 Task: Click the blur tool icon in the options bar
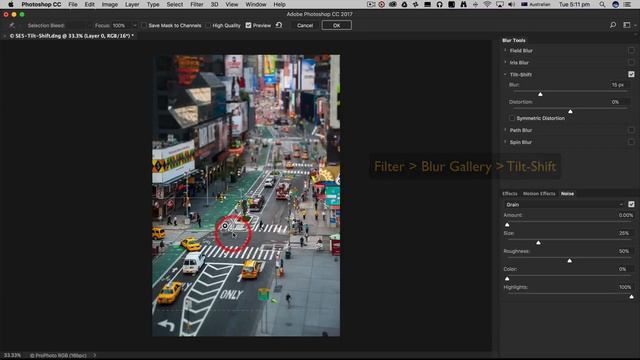pyautogui.click(x=12, y=25)
